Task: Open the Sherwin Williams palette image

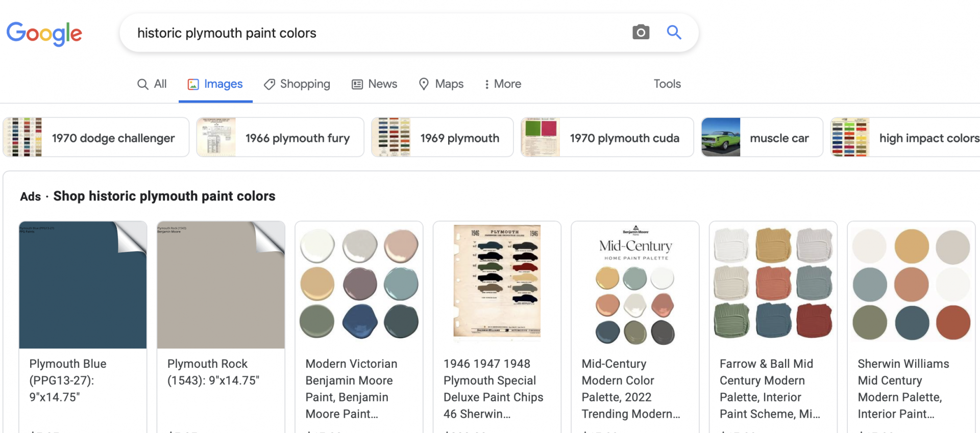Action: click(911, 285)
